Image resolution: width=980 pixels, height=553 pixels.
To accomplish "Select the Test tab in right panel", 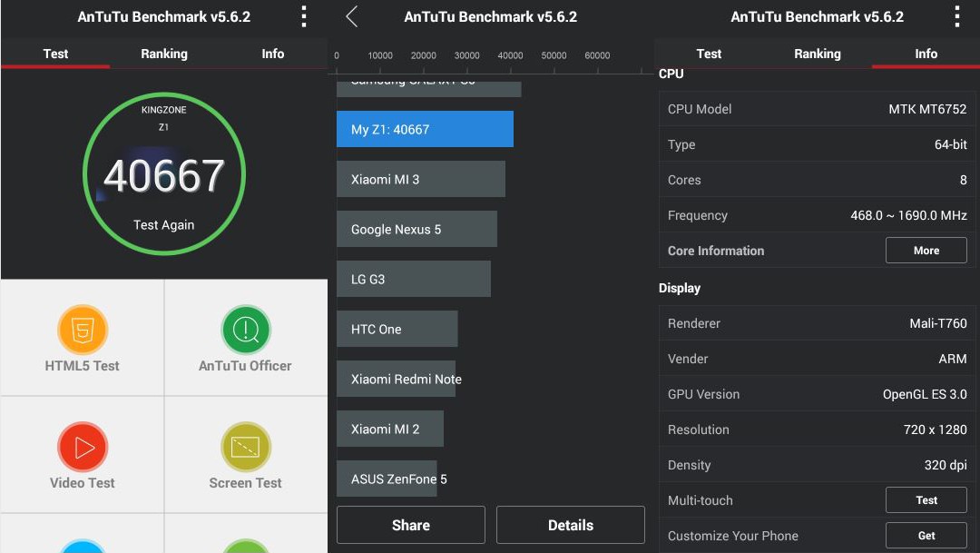I will 709,54.
